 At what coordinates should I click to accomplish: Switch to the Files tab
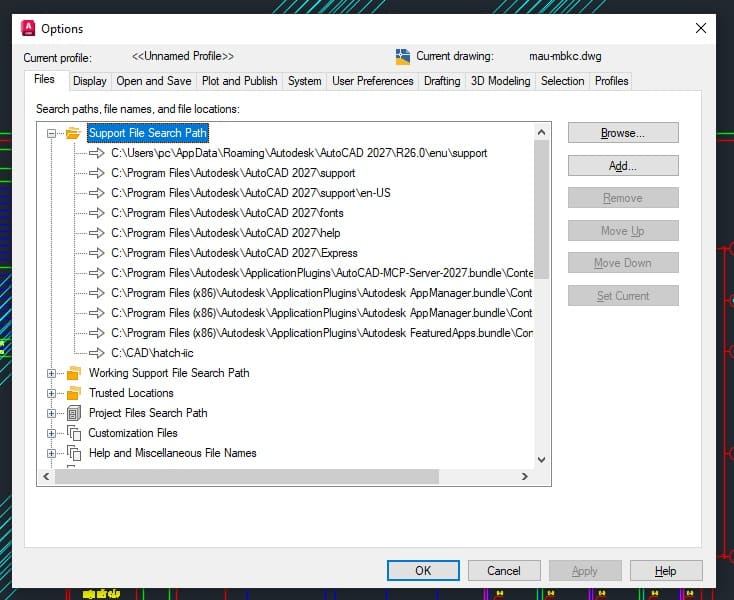pos(44,80)
